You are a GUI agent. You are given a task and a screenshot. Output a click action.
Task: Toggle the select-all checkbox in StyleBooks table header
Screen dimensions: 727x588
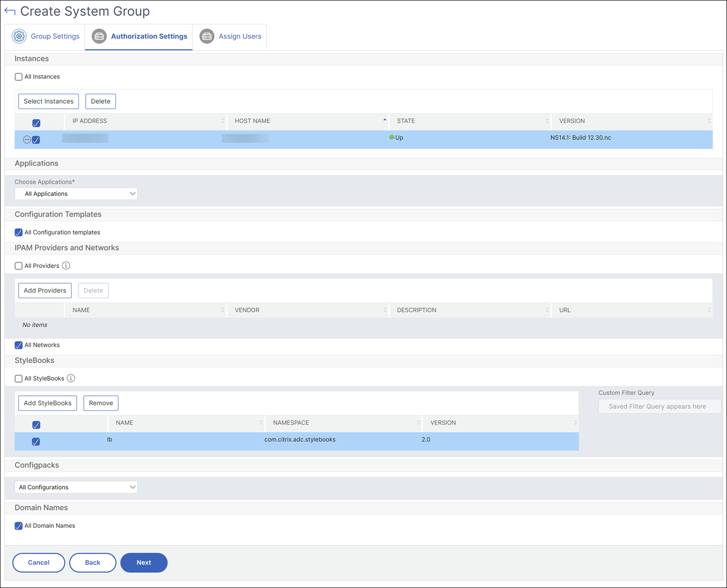[x=36, y=425]
